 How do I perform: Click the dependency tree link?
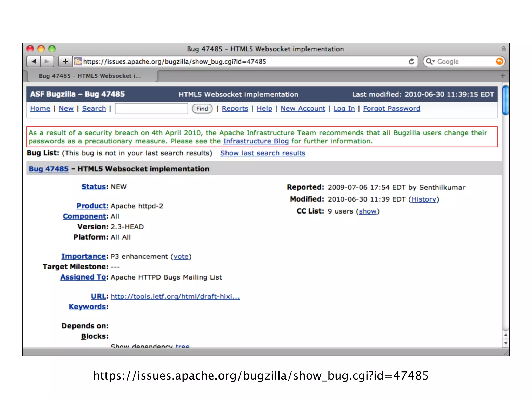[x=182, y=346]
